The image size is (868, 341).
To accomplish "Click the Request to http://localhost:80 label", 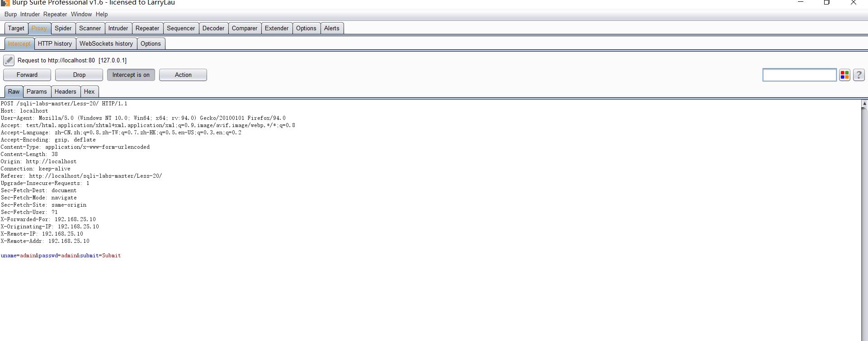I will tap(72, 61).
